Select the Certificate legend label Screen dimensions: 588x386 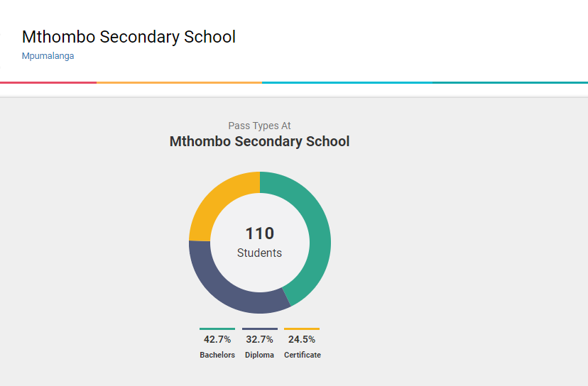[x=303, y=355]
